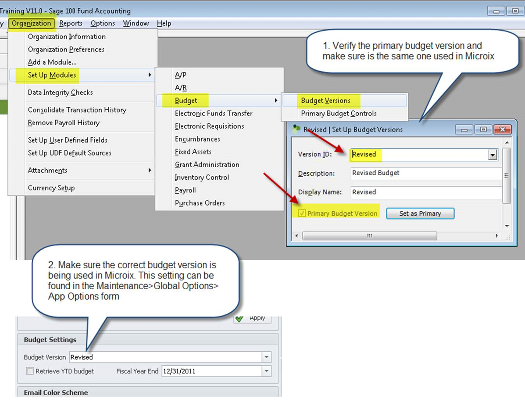This screenshot has height=420, width=525.
Task: Choose Primary Budget Controls menu item
Action: point(338,113)
